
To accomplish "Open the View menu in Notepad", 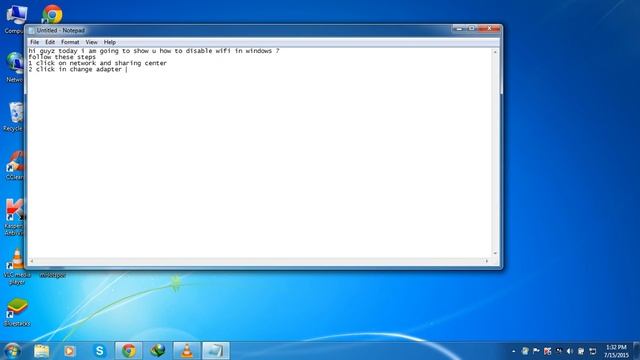I will [x=91, y=42].
